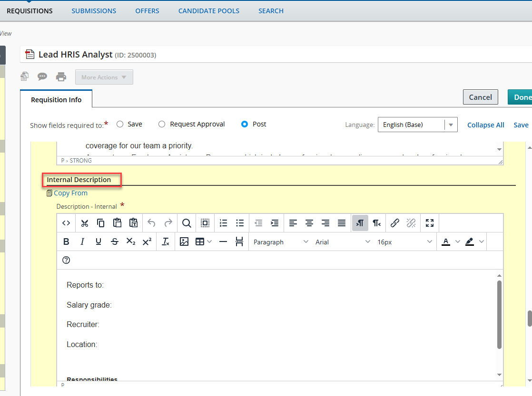Duplicate requisition document icon
Screen dimensions: 532x396
[24, 77]
